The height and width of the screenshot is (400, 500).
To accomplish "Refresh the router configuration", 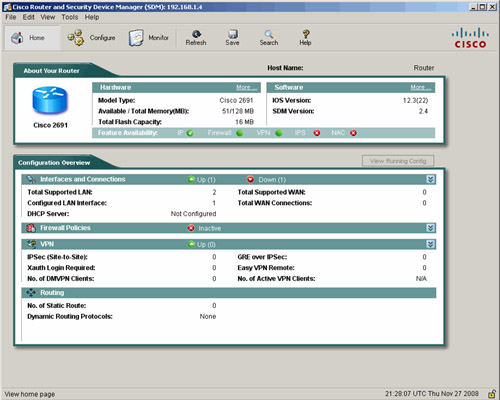I will pyautogui.click(x=196, y=38).
